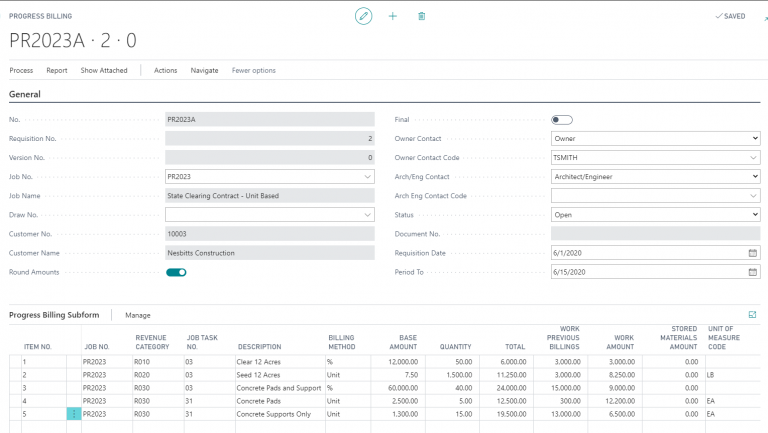Toggle the Final switch
The image size is (768, 433).
pos(562,120)
